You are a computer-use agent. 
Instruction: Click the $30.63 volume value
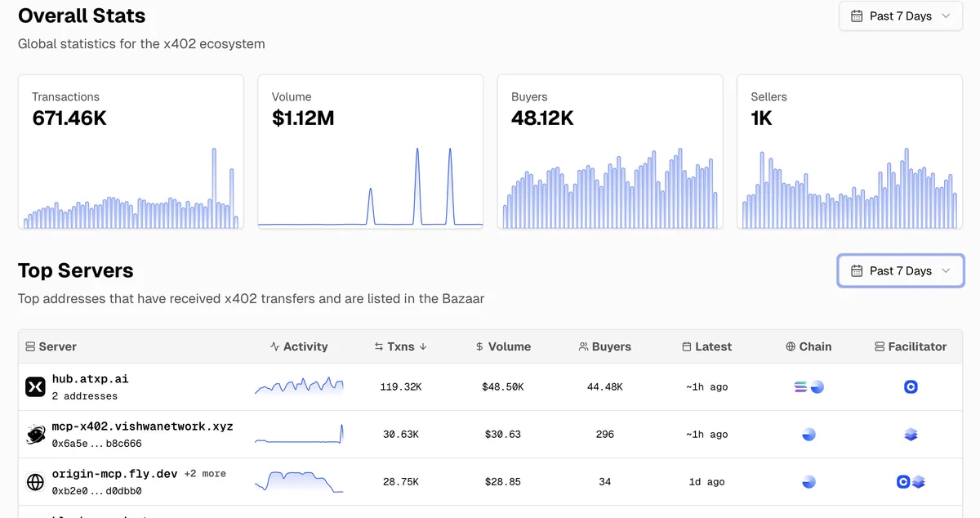tap(503, 434)
